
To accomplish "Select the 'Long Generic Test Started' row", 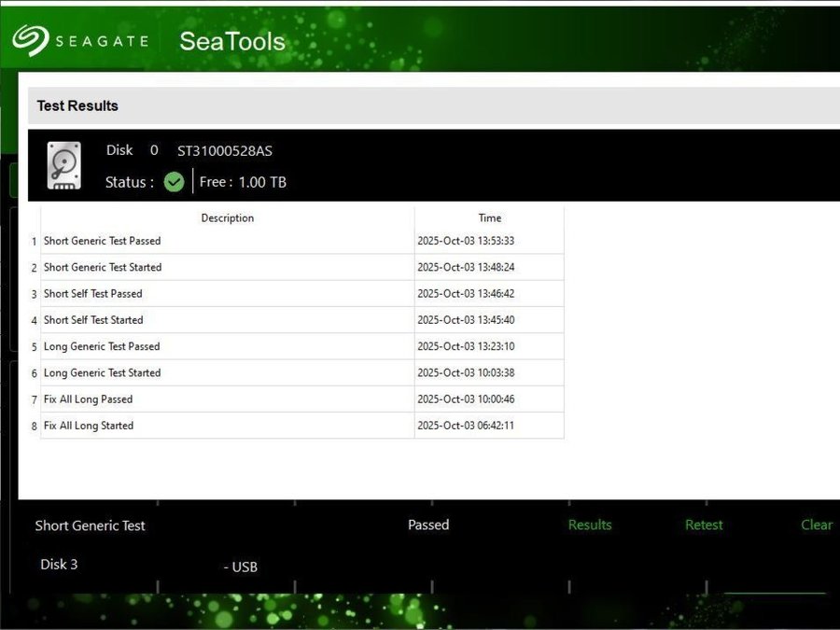I will click(102, 372).
